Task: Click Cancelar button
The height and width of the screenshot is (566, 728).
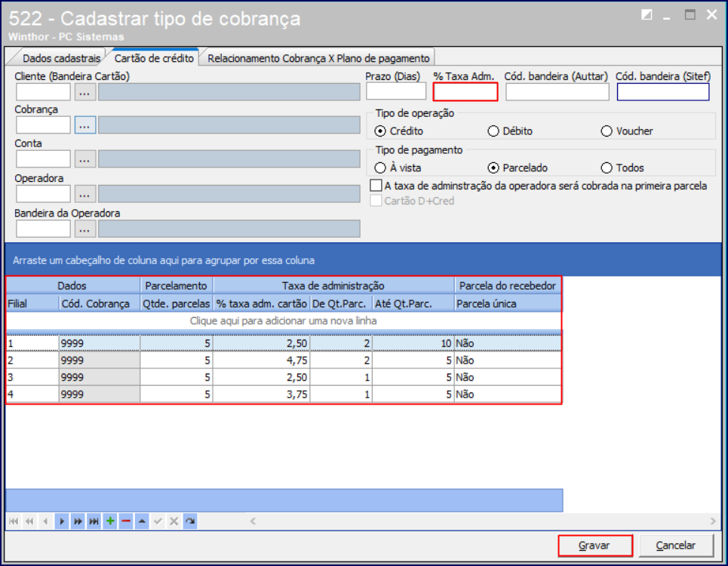Action: [675, 546]
